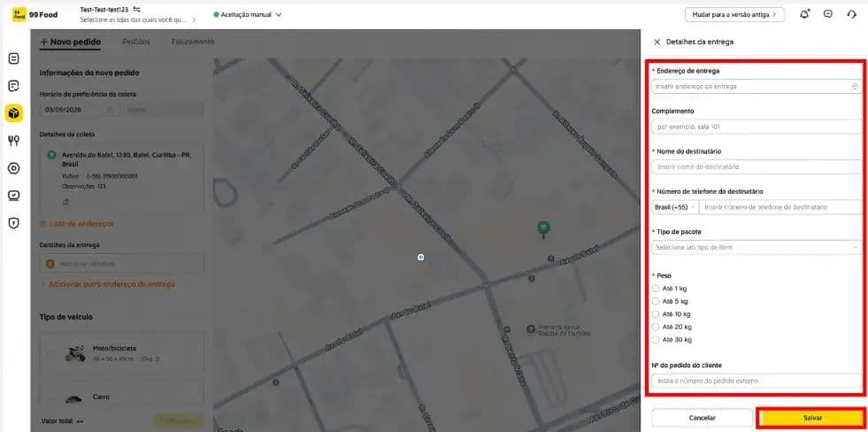Expand the Aceitação manual dropdown

pos(248,15)
